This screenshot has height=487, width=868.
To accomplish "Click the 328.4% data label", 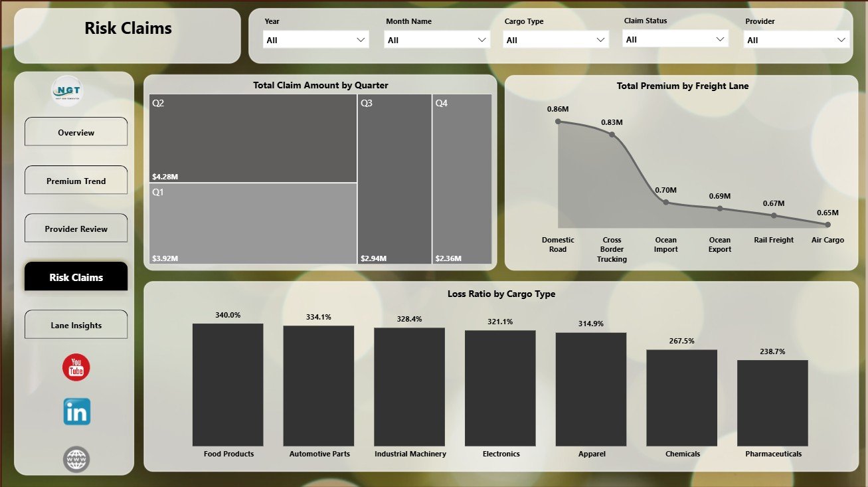I will pos(409,319).
